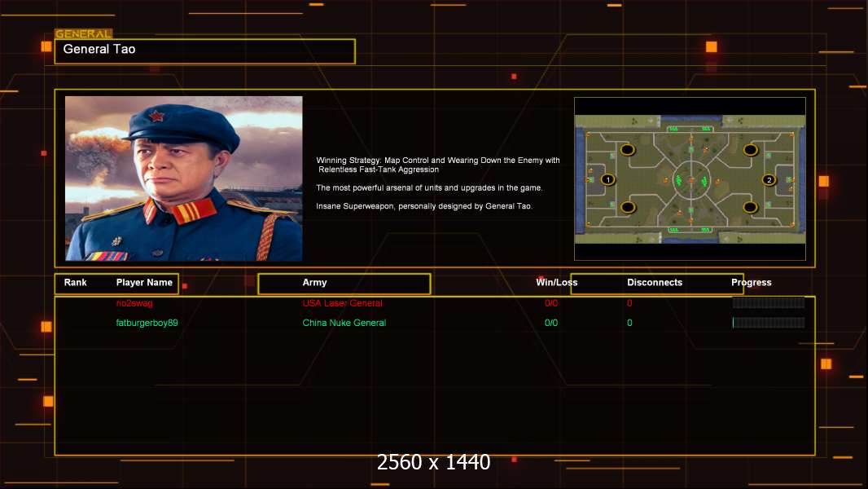Screen dimensions: 868x489
Task: Click the China Nuke General army text
Action: click(x=344, y=322)
